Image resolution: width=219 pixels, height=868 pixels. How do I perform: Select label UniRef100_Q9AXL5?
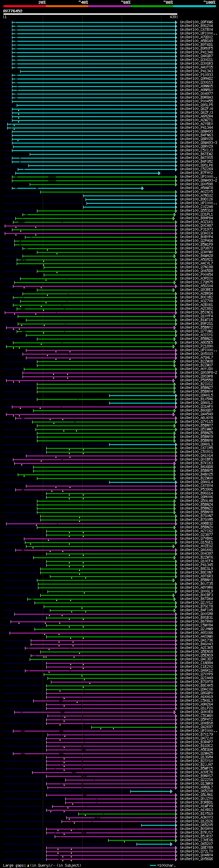196,395
